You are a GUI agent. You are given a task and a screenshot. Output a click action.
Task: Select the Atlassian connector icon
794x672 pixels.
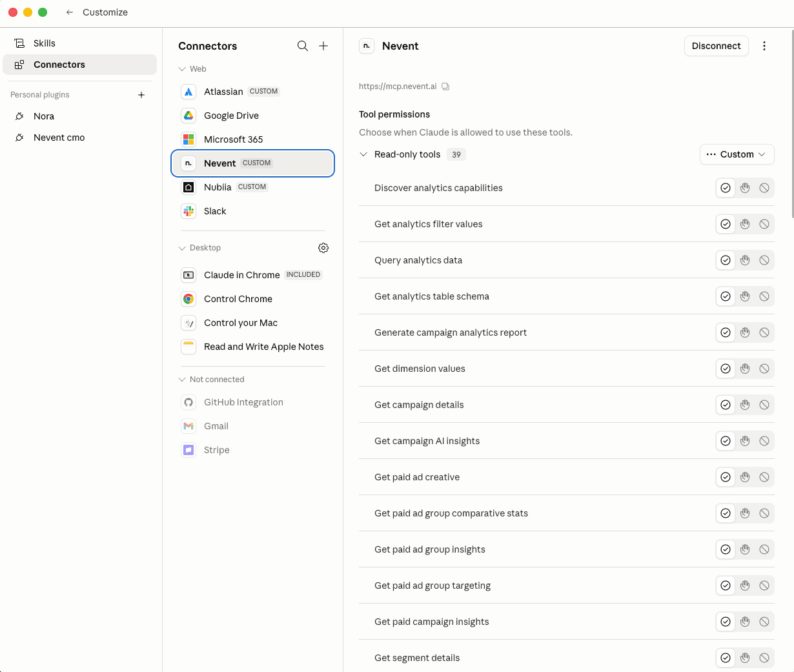188,92
